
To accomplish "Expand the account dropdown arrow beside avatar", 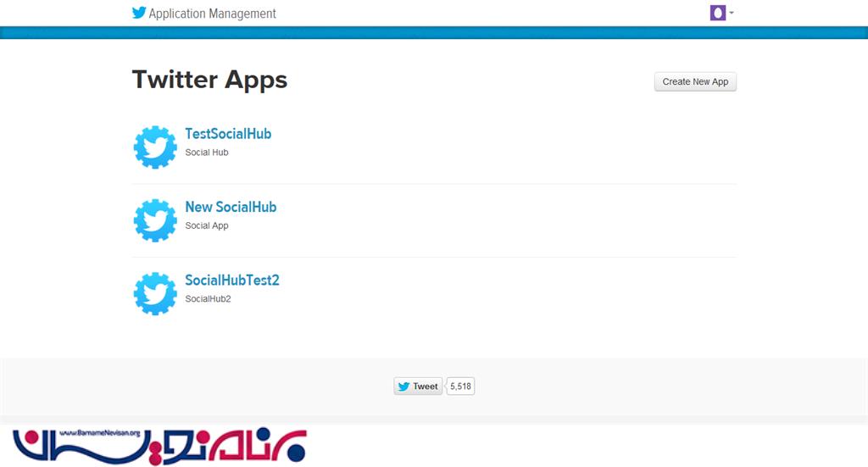I will 732,13.
